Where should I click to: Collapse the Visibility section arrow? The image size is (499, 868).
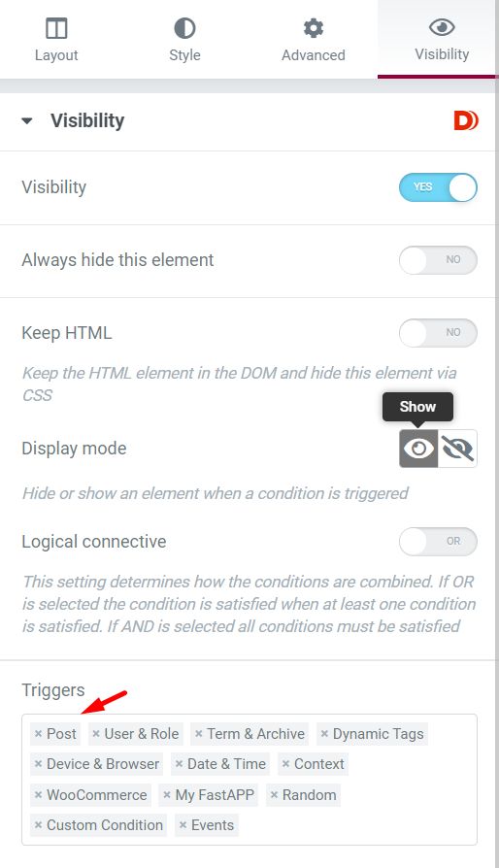pos(26,120)
